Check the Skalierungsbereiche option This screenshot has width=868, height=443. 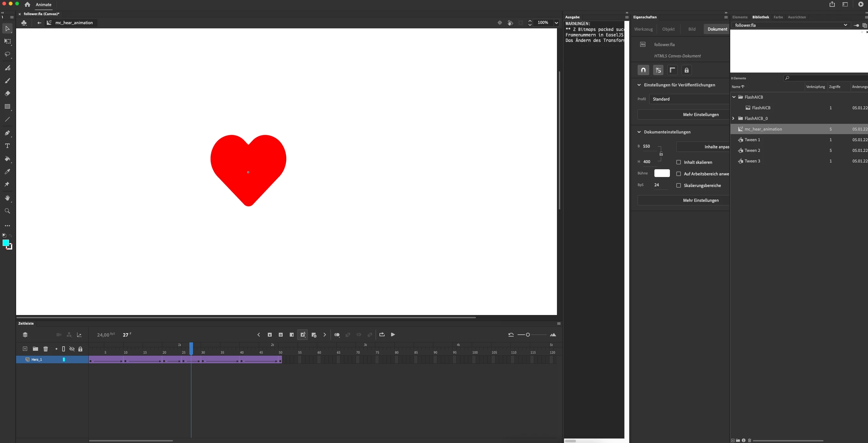(679, 185)
